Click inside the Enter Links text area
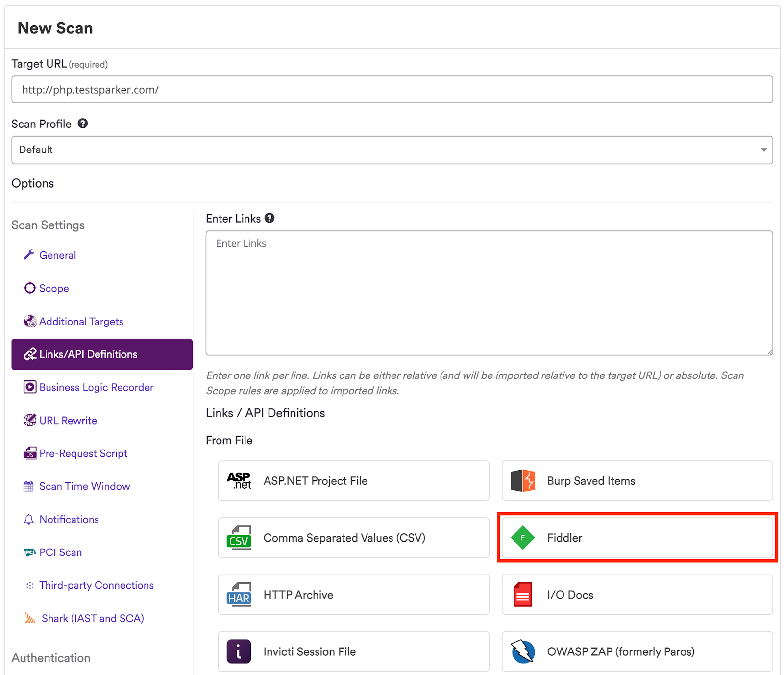 pos(489,292)
